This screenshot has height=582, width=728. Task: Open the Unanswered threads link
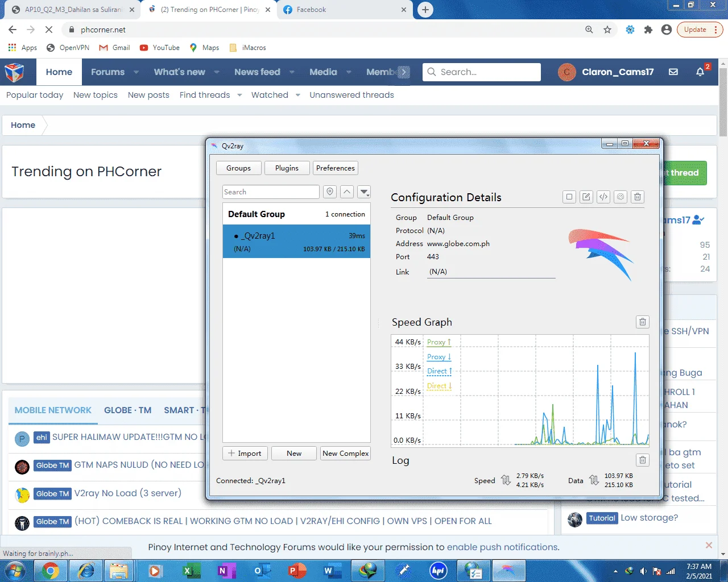click(351, 95)
